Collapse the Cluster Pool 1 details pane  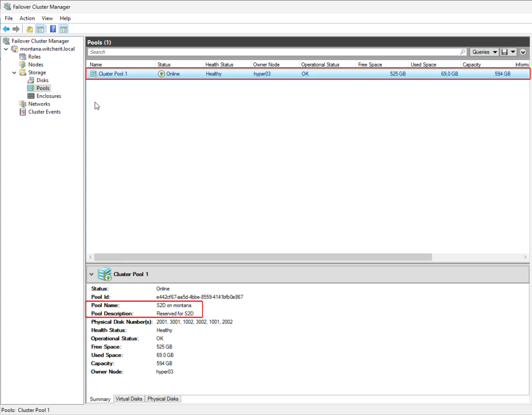tap(91, 274)
